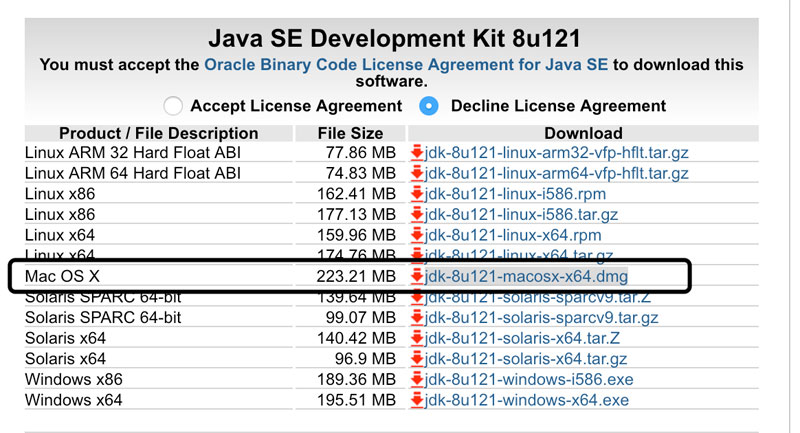The image size is (800, 433).
Task: Click red arrow icon beside linux-arm32 download
Action: click(417, 152)
